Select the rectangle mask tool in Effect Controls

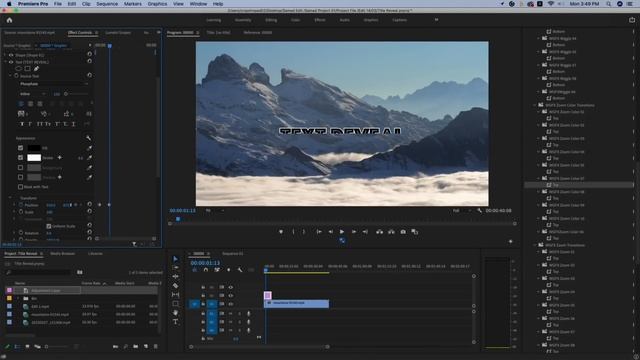point(27,69)
